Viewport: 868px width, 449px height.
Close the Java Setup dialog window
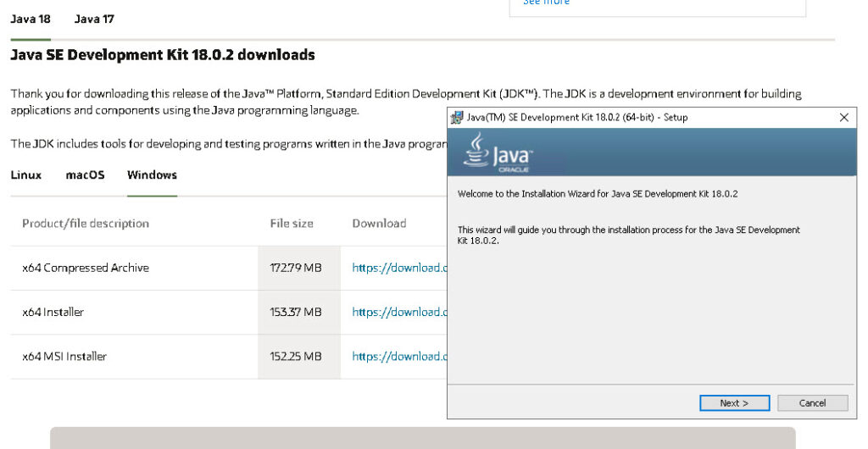[843, 117]
